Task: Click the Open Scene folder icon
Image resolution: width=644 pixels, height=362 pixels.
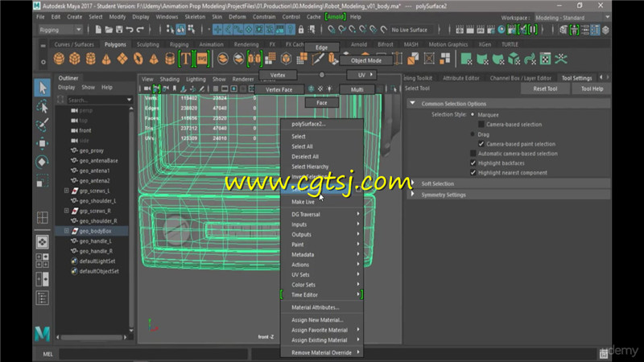Action: (x=109, y=30)
